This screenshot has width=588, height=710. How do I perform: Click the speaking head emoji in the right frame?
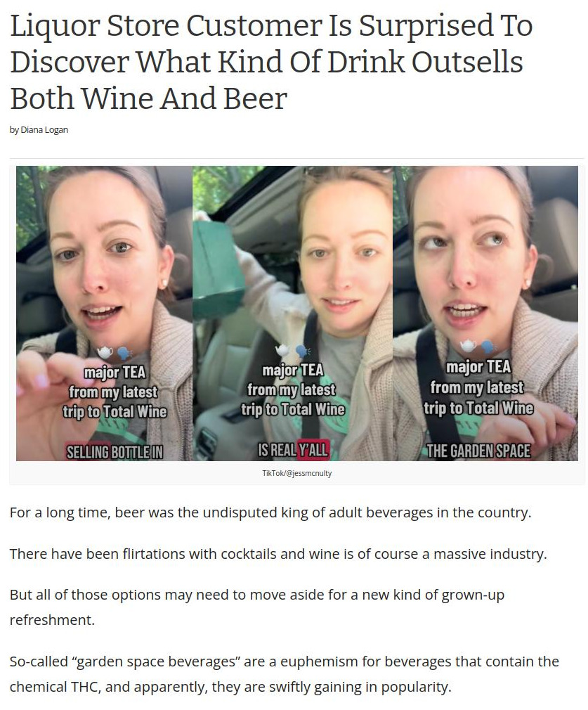click(x=488, y=347)
